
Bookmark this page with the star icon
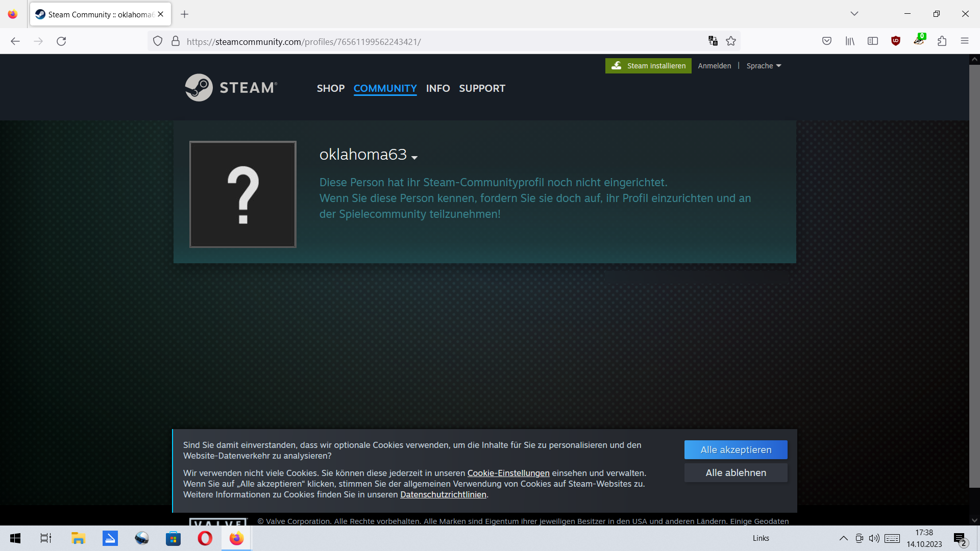(731, 41)
